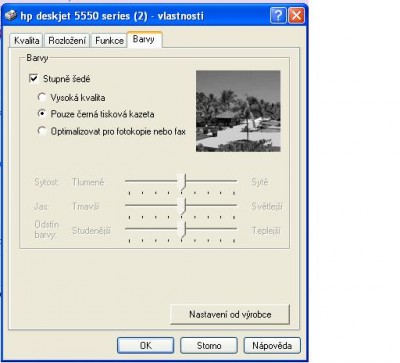Click the 'Tlumené' label
Screen dimensions: 400x363
tap(88, 182)
